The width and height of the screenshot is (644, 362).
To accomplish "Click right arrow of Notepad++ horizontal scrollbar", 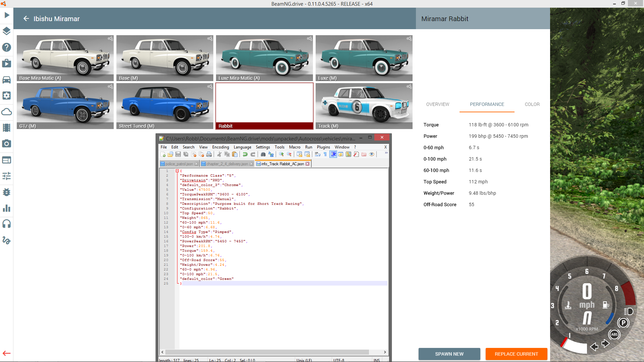I will point(385,352).
